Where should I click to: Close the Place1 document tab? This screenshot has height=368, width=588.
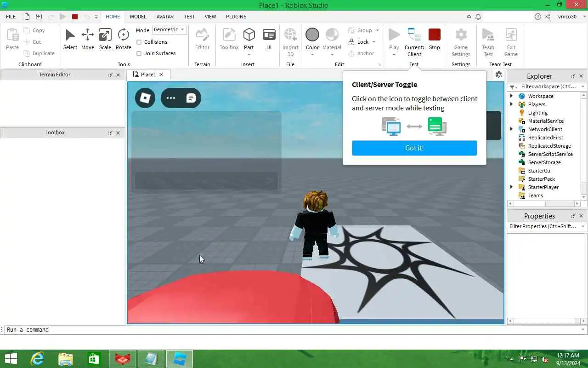coord(161,75)
